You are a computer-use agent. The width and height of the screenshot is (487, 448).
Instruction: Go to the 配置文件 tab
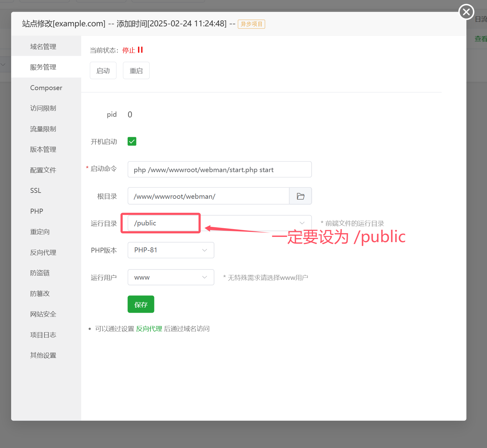click(x=43, y=170)
